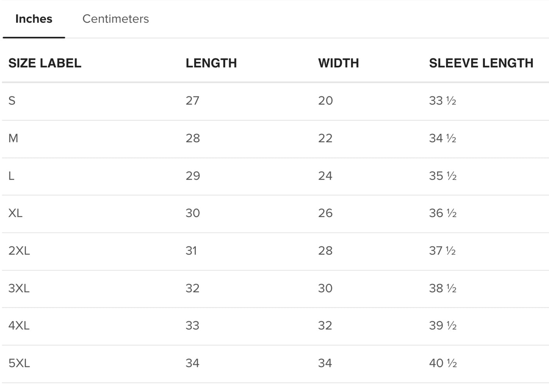Select the L size row label
Image resolution: width=549 pixels, height=392 pixels.
pyautogui.click(x=11, y=176)
